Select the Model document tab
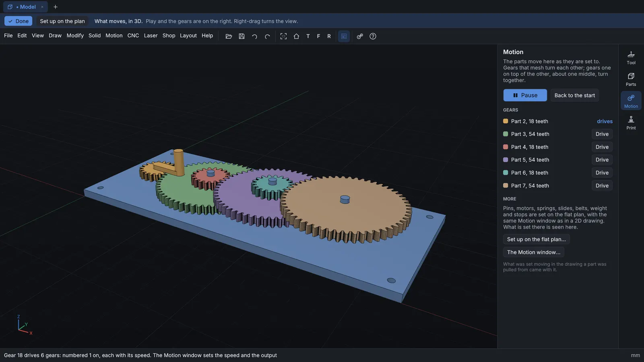 (x=25, y=7)
